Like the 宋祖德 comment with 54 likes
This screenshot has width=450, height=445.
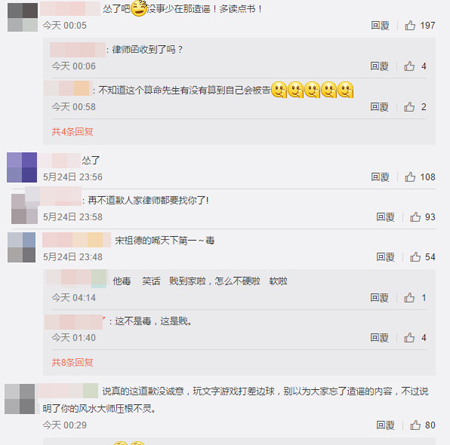point(415,257)
